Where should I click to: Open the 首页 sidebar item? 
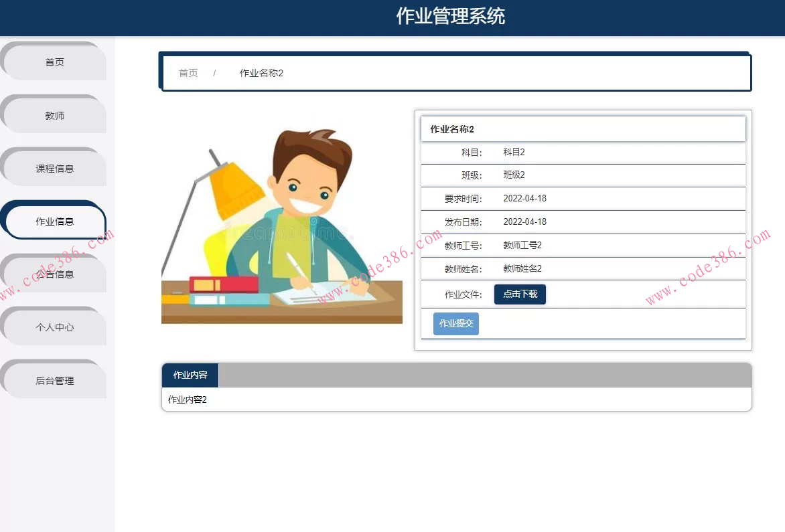(54, 62)
